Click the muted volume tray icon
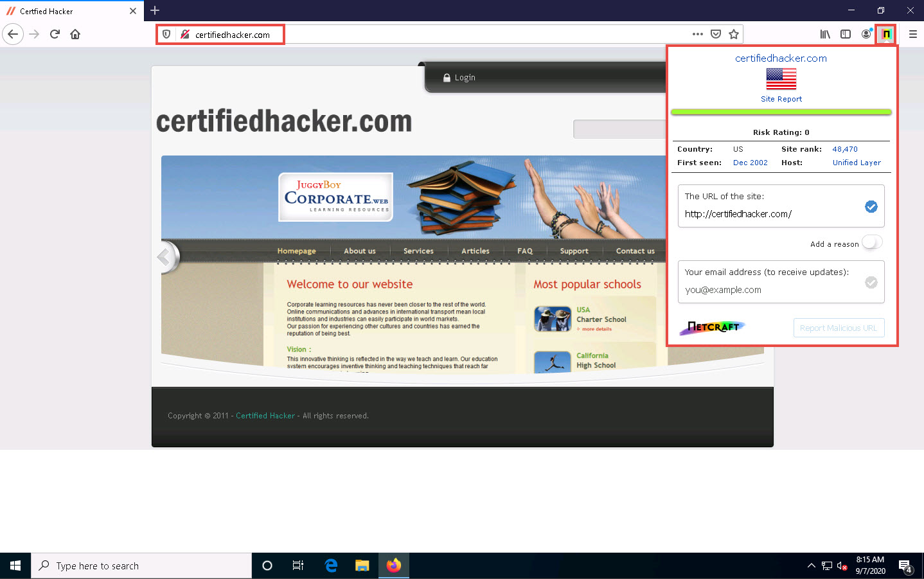The width and height of the screenshot is (924, 579). [842, 566]
